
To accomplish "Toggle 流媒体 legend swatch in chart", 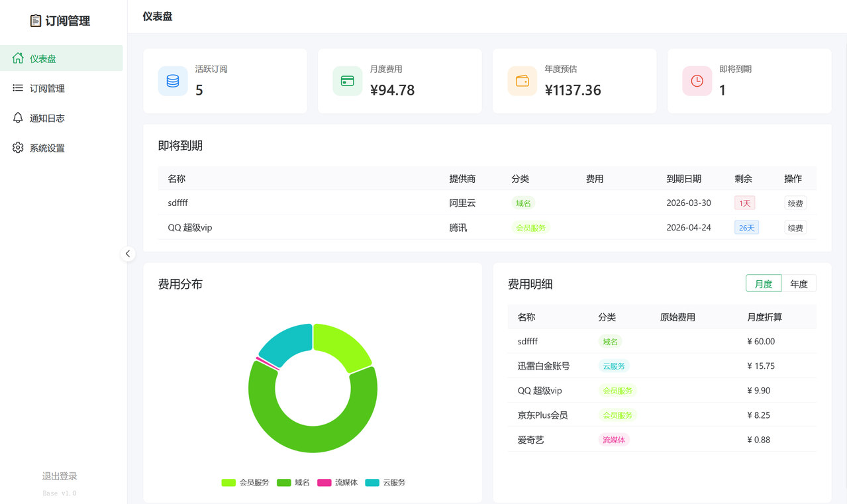I will click(x=324, y=483).
